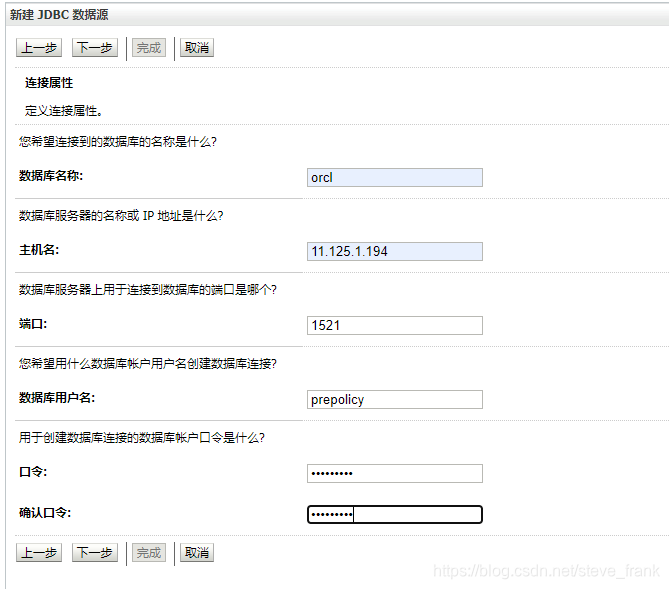This screenshot has height=589, width=669.
Task: Click the 新建 JDBC 数据源 title text
Action: 59,15
